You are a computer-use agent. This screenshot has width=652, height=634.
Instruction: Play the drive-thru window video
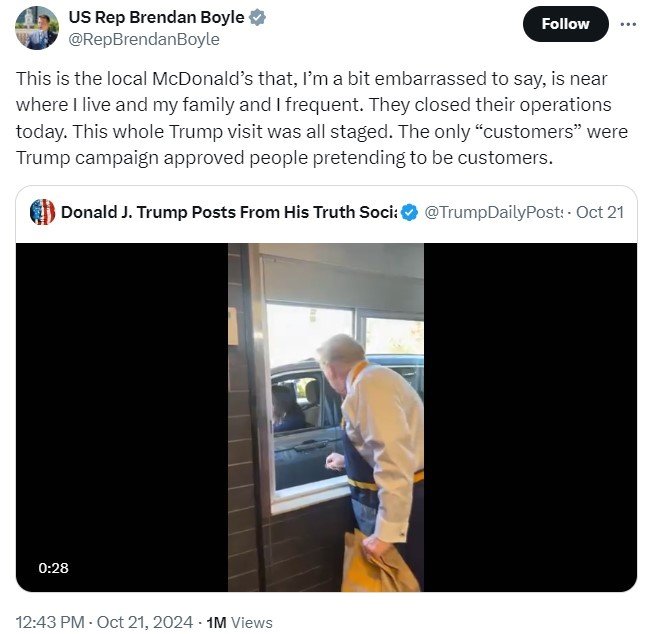click(326, 417)
